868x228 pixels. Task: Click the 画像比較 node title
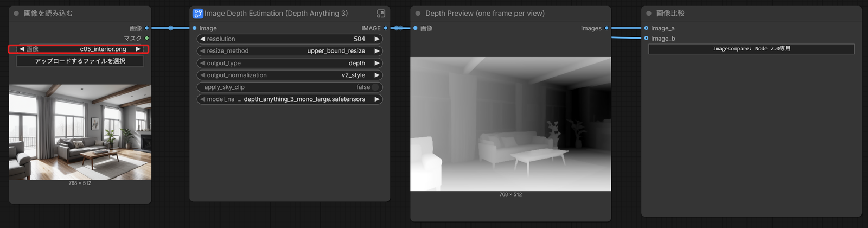(x=670, y=14)
